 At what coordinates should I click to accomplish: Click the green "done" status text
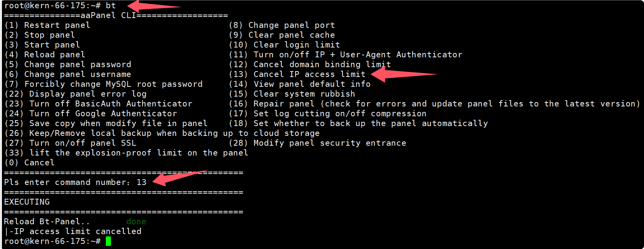click(136, 222)
